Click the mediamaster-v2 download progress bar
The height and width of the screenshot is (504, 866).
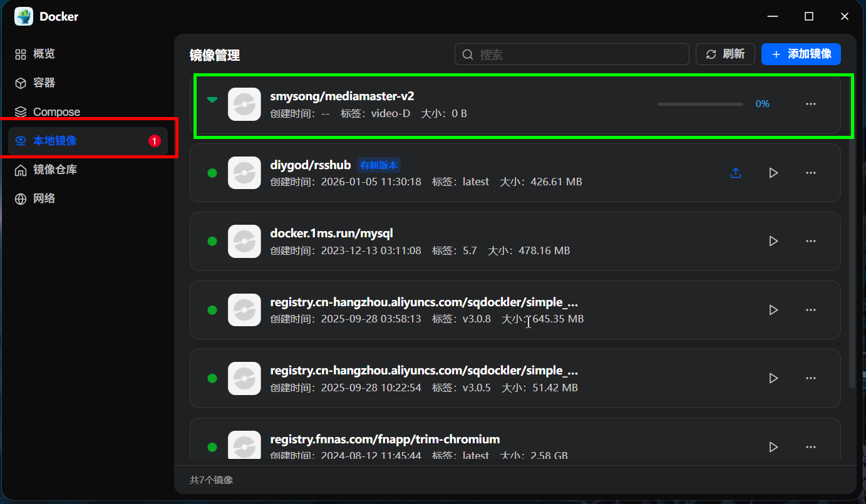tap(700, 104)
